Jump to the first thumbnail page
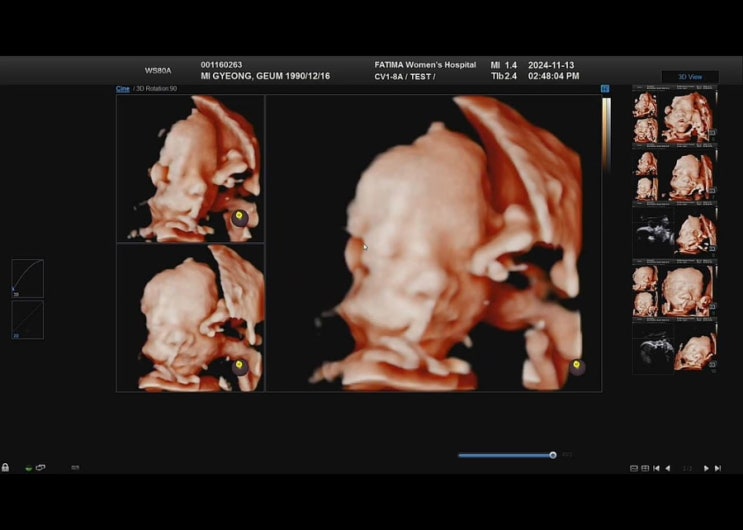Image resolution: width=743 pixels, height=530 pixels. (x=656, y=468)
